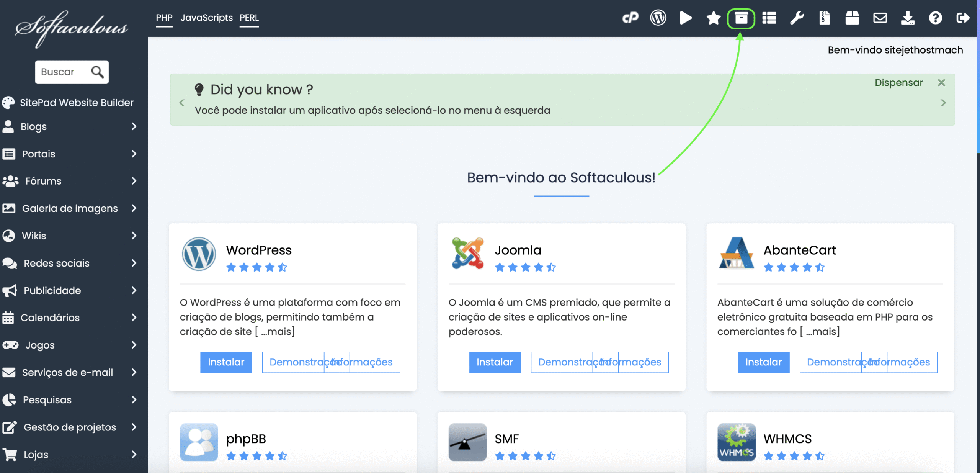Click the WordPress star rating

pos(256,267)
